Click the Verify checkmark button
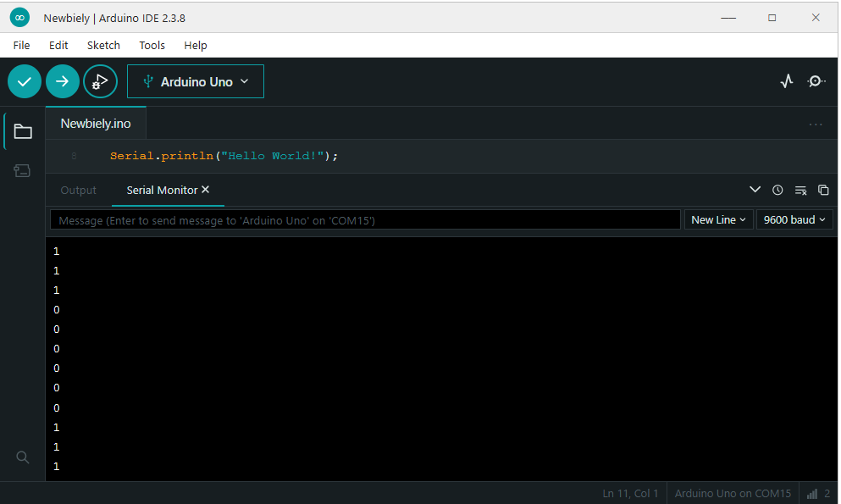Screen dimensions: 841x504 pos(24,81)
